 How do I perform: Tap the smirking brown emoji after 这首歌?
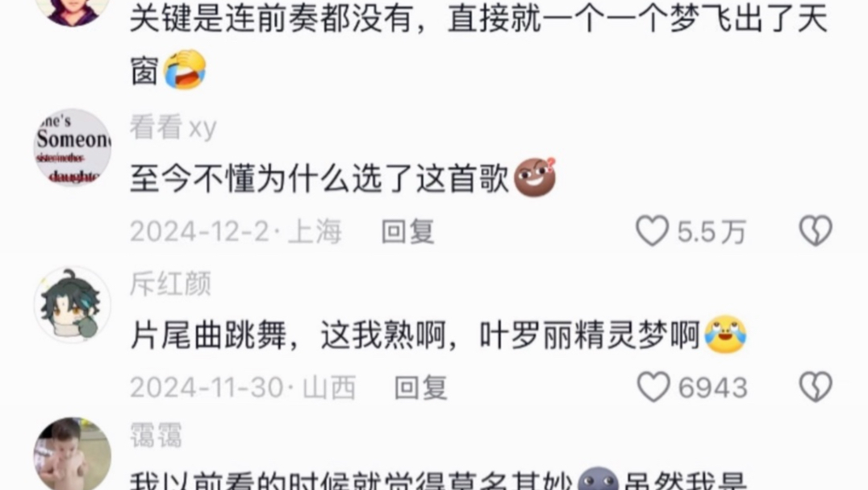pyautogui.click(x=535, y=177)
